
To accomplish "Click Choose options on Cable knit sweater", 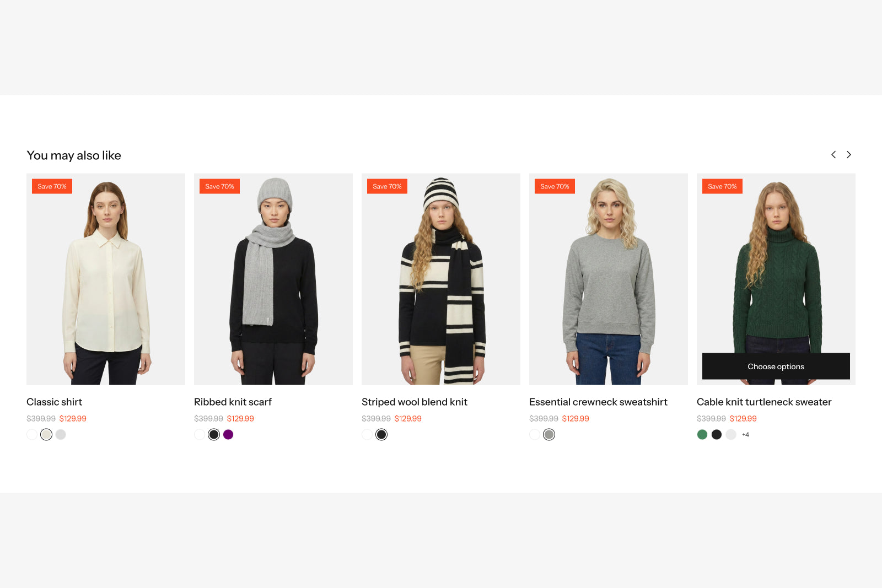I will (x=776, y=366).
